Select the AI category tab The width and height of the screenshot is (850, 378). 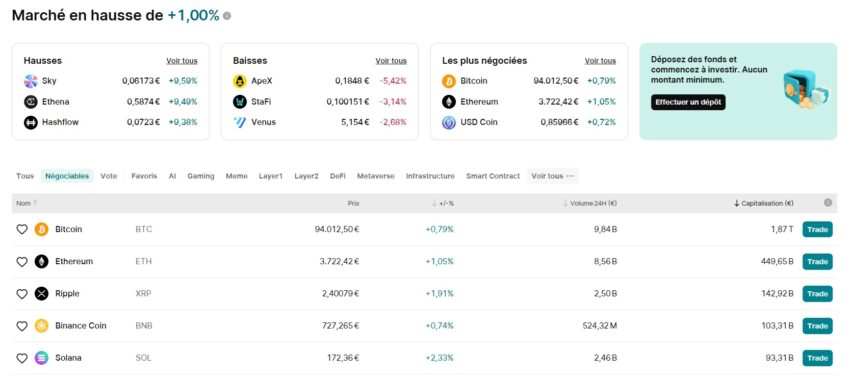[172, 176]
